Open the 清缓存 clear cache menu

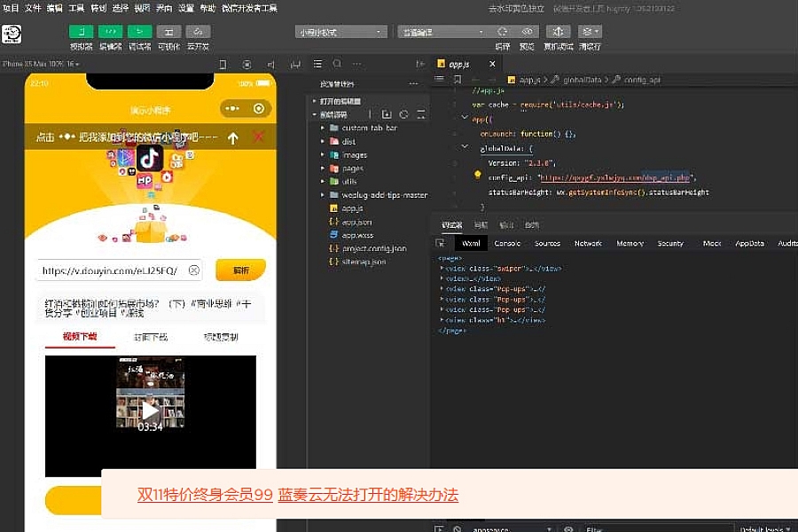pyautogui.click(x=590, y=32)
